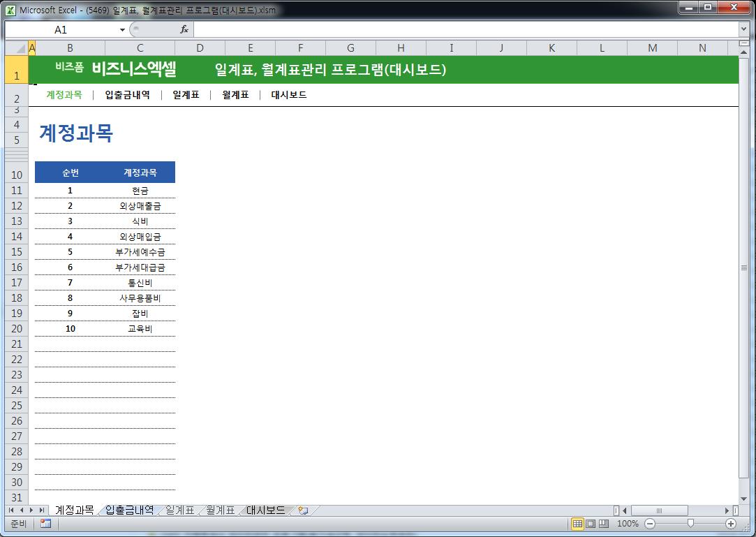Click the vertical scrollbar thumb
This screenshot has width=756, height=537.
coord(743,267)
